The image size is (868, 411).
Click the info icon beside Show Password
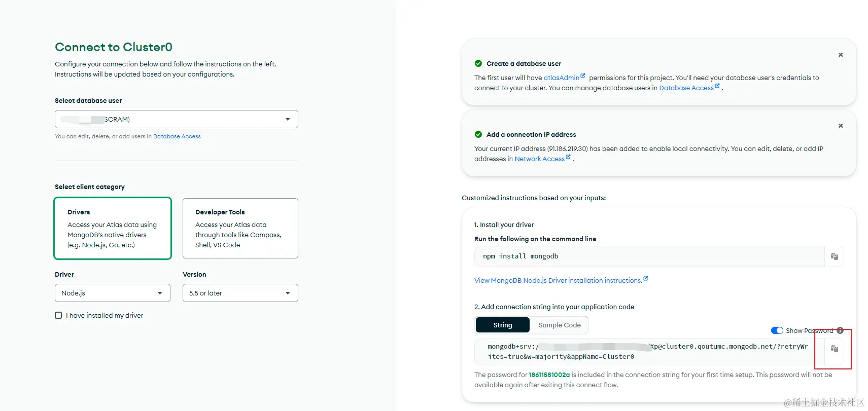[x=840, y=330]
